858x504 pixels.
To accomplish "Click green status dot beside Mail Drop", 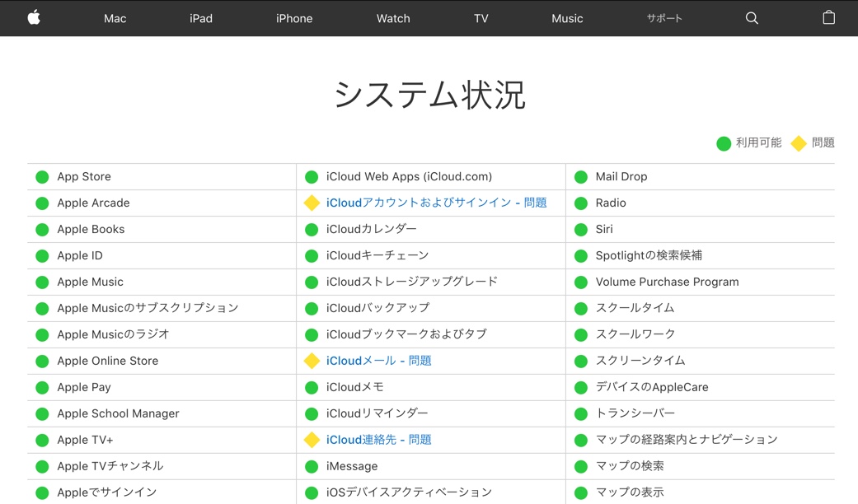I will pos(580,176).
